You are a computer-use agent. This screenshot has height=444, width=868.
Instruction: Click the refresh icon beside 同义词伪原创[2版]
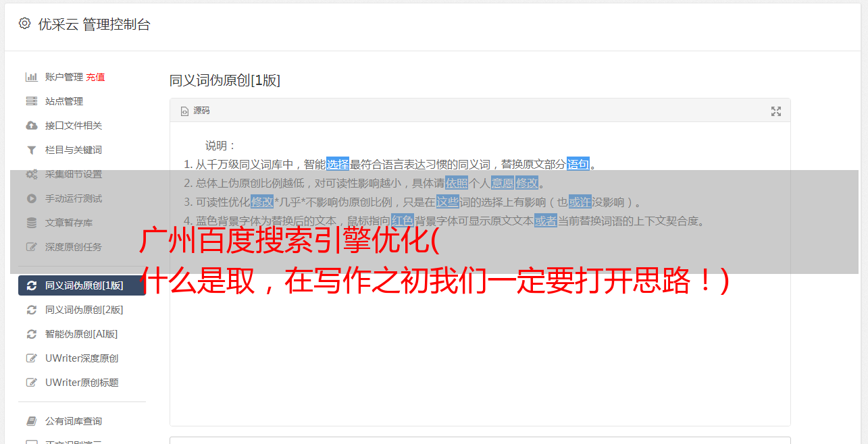[x=31, y=310]
